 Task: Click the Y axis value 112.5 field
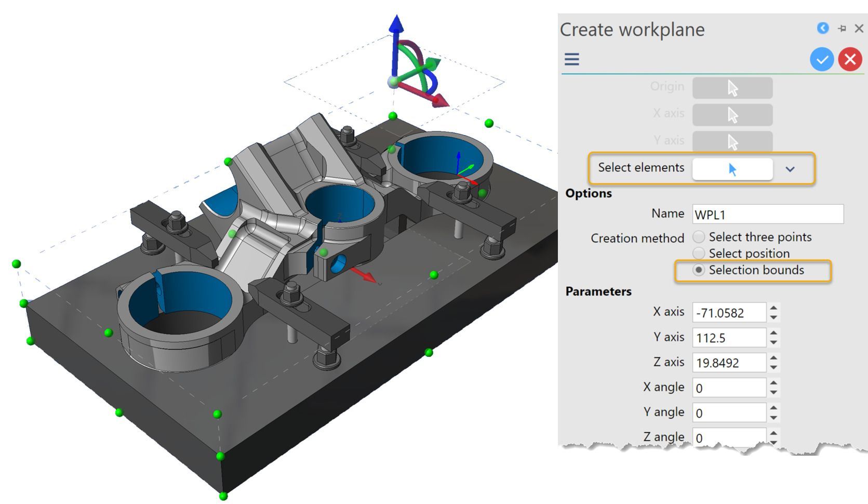(729, 338)
